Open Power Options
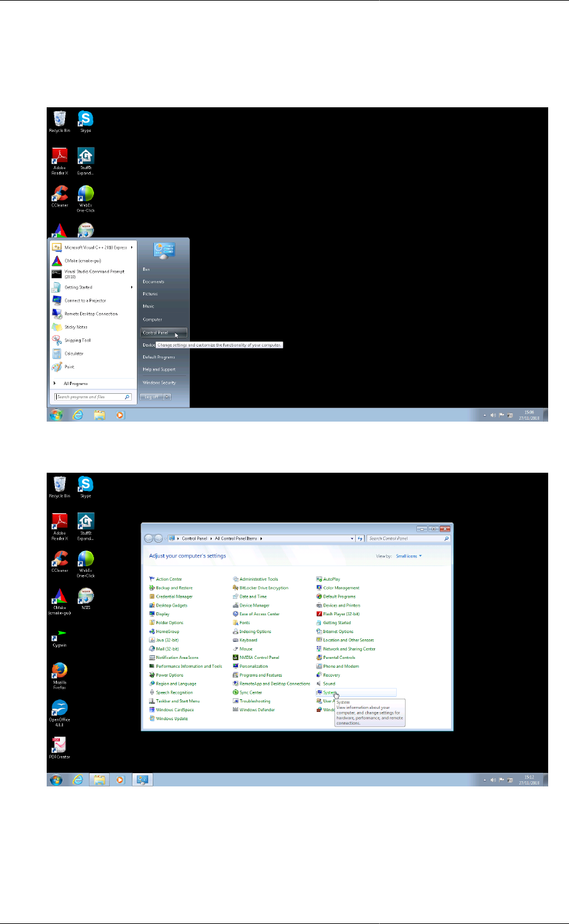The width and height of the screenshot is (569, 924). (x=166, y=675)
